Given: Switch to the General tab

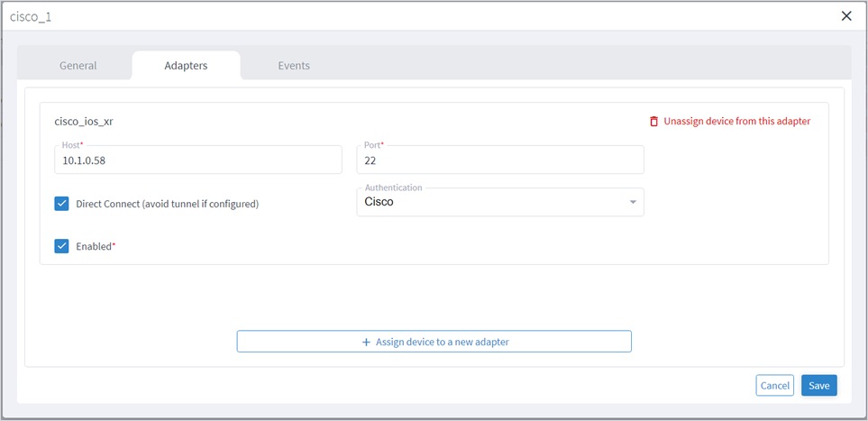Looking at the screenshot, I should coord(78,66).
